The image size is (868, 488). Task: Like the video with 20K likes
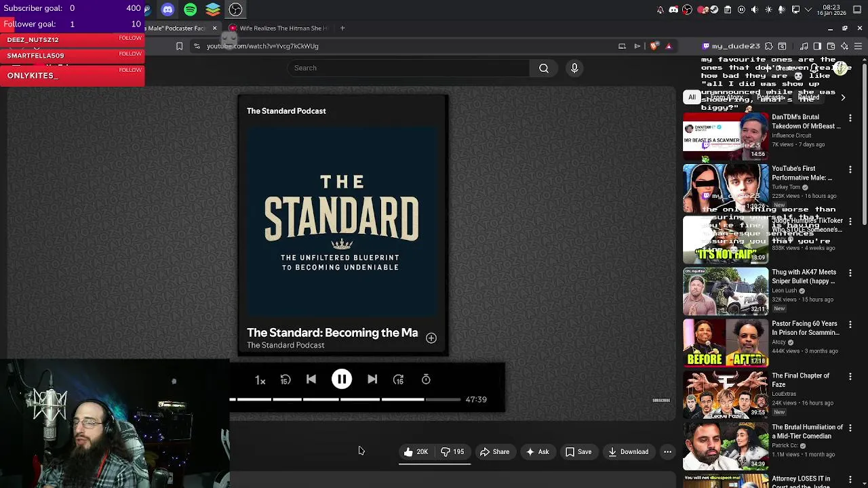click(416, 452)
